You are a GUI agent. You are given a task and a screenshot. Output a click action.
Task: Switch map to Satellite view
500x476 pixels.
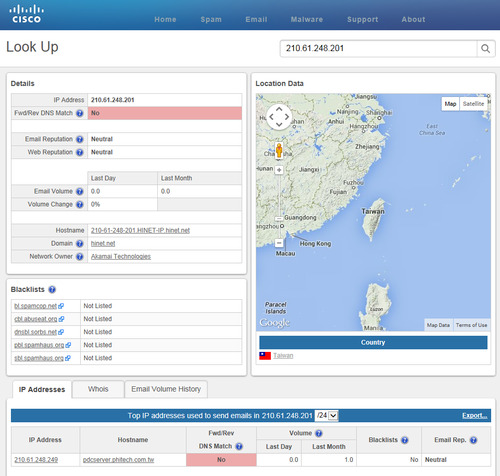click(473, 104)
